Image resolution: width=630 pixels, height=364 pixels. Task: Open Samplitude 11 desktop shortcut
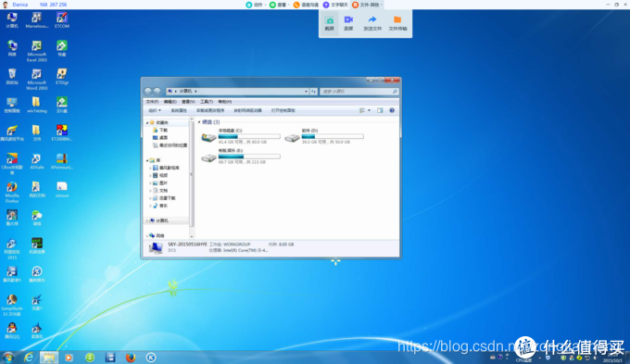[12, 306]
